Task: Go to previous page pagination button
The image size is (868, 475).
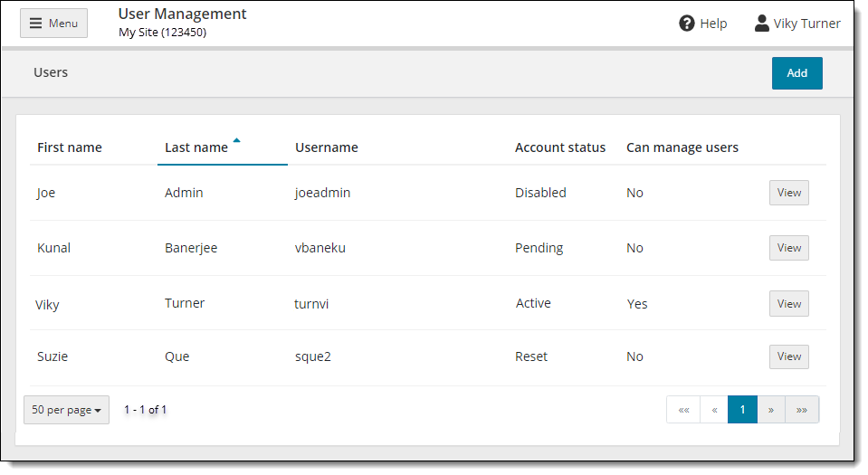Action: click(714, 410)
